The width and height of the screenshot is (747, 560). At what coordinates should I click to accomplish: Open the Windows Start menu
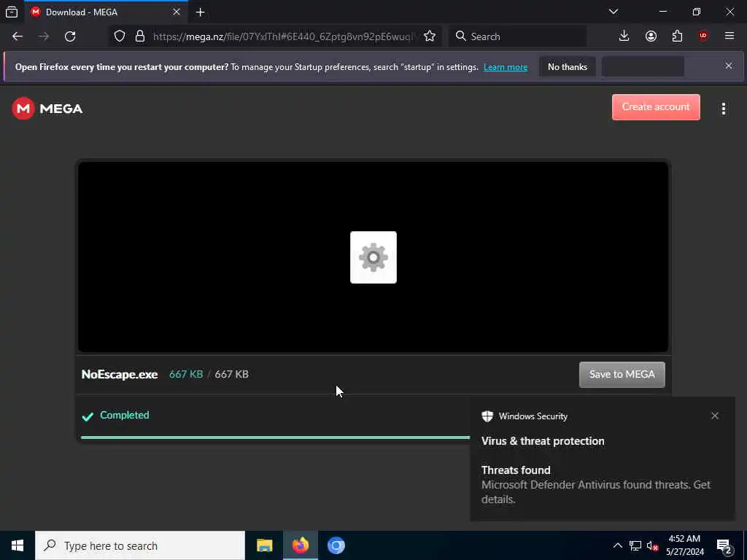(18, 545)
